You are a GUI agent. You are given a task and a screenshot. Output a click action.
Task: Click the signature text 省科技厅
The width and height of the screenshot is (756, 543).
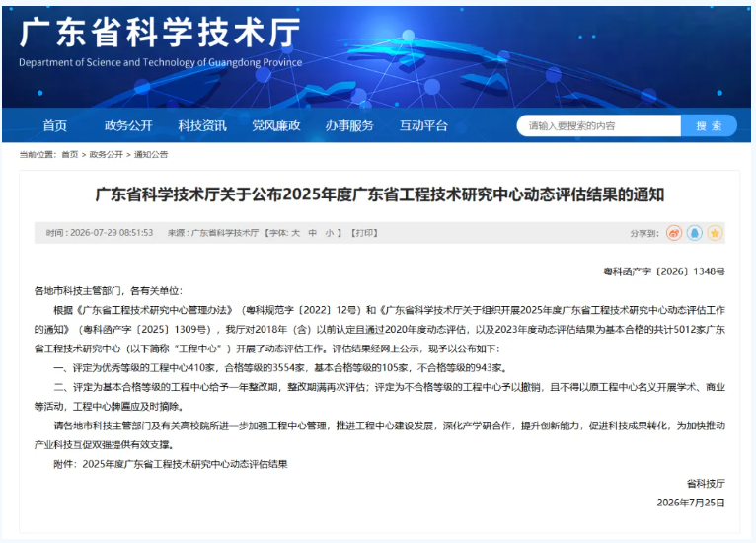(x=706, y=484)
